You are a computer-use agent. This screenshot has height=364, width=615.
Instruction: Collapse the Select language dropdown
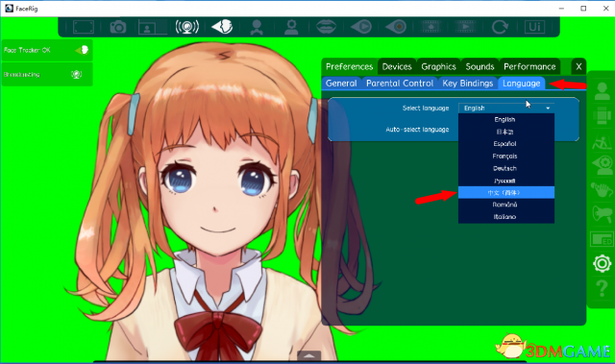coord(506,108)
